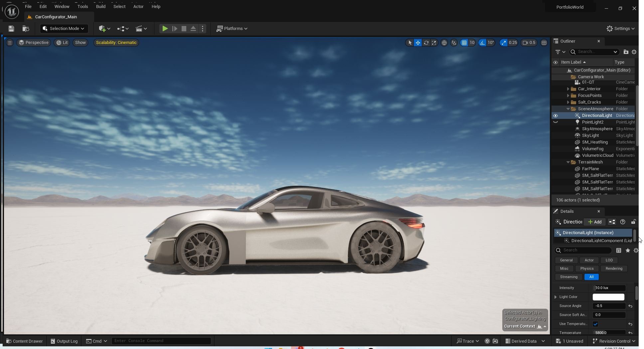Create new folder in Outliner
The width and height of the screenshot is (644, 349).
tap(626, 52)
